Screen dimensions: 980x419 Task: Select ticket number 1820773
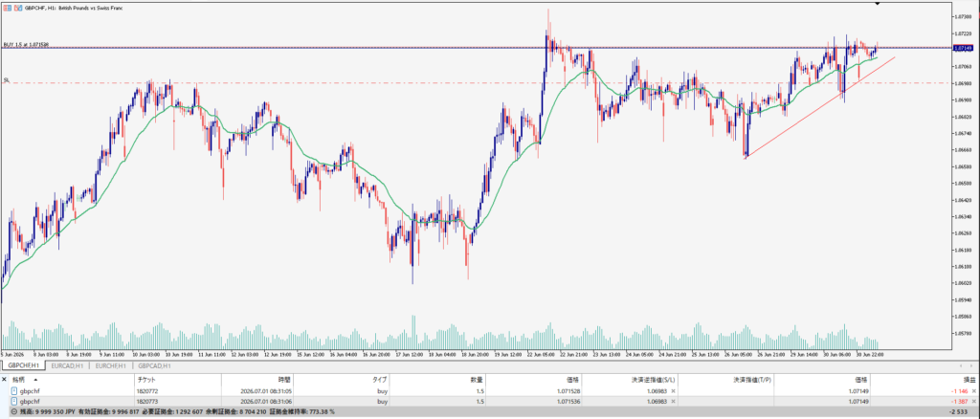click(x=147, y=402)
